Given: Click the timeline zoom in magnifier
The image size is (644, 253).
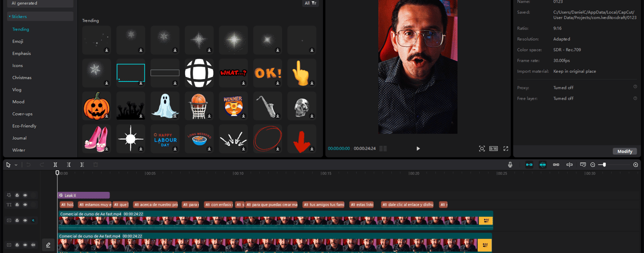Looking at the screenshot, I should click(636, 165).
